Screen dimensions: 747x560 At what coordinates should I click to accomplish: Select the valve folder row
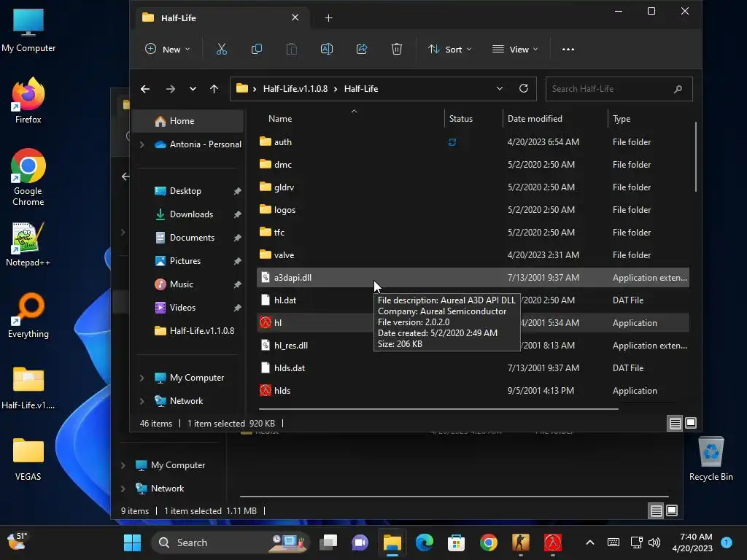tap(473, 254)
